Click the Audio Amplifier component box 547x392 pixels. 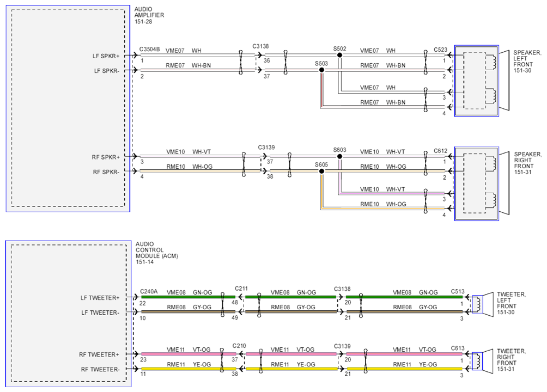coord(68,108)
